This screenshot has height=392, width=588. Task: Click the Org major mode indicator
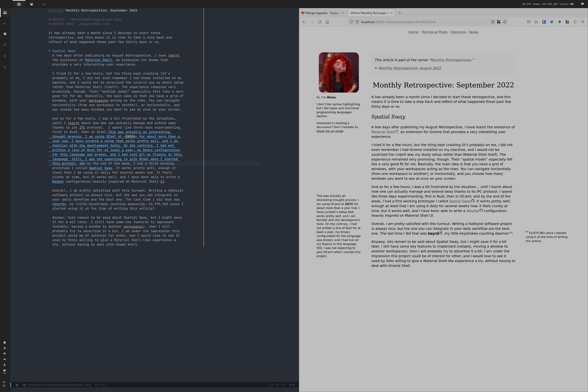point(292,385)
